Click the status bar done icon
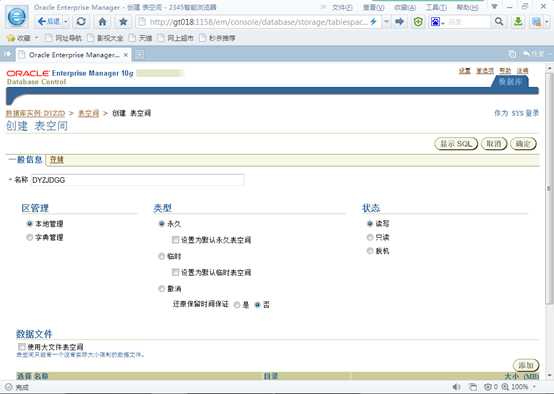 pos(9,387)
